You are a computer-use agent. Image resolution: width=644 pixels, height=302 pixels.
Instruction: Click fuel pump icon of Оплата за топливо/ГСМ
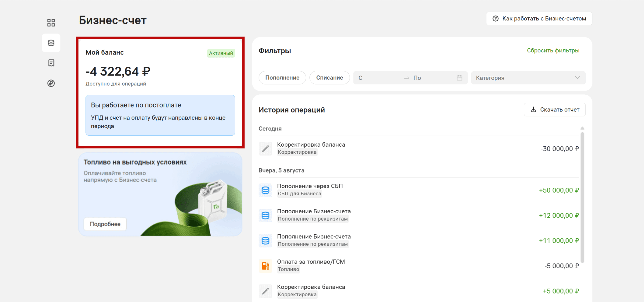pos(266,266)
